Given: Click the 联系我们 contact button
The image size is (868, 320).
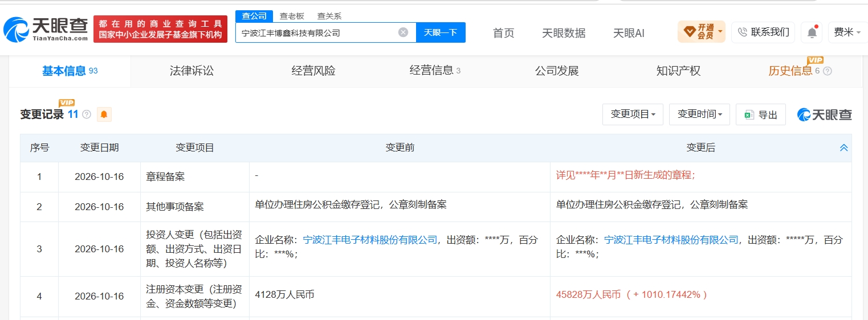Looking at the screenshot, I should point(763,32).
